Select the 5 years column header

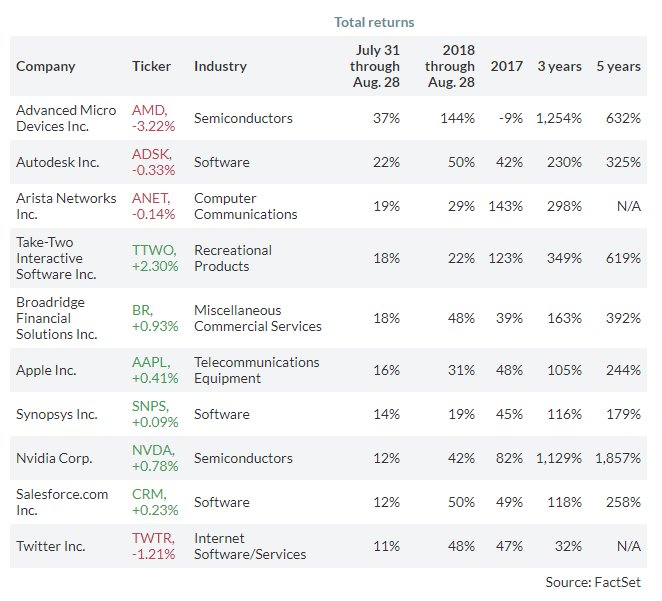click(x=618, y=67)
